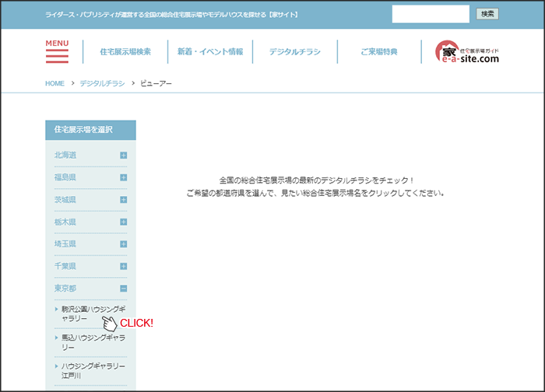This screenshot has height=392, width=545.
Task: Select 埼玉県 prefecture label
Action: pyautogui.click(x=65, y=243)
